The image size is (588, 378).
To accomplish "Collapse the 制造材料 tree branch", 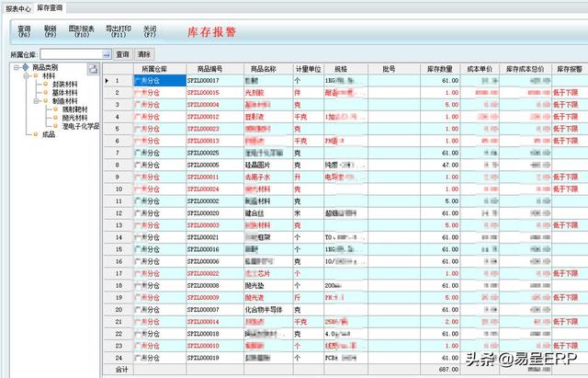I will click(x=36, y=101).
